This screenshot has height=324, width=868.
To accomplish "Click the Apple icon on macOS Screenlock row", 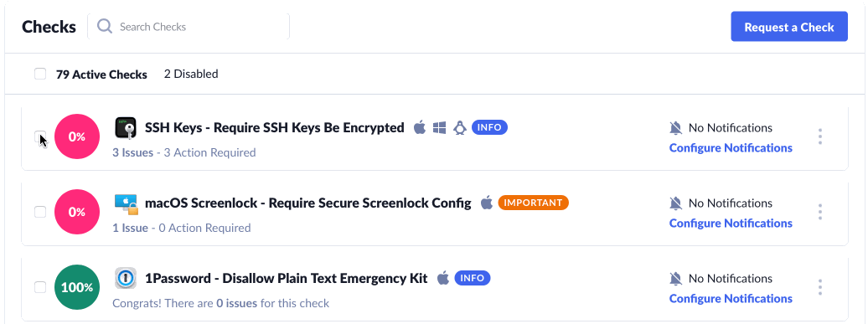I will (486, 203).
